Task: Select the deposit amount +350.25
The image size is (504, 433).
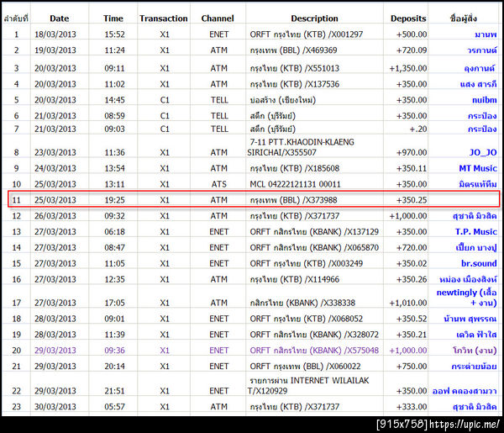Action: click(x=412, y=200)
